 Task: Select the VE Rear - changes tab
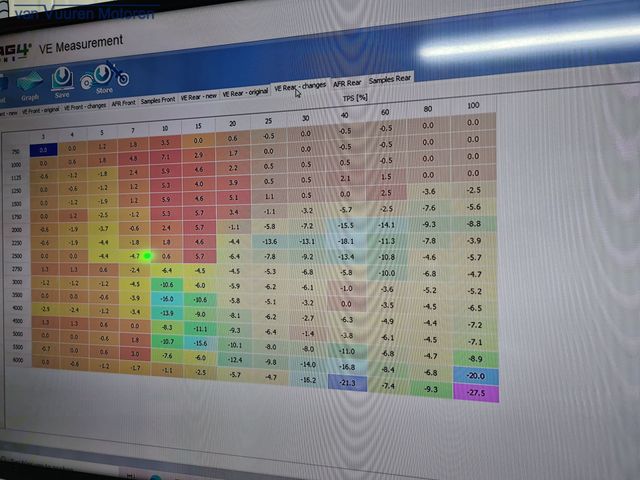click(x=300, y=87)
